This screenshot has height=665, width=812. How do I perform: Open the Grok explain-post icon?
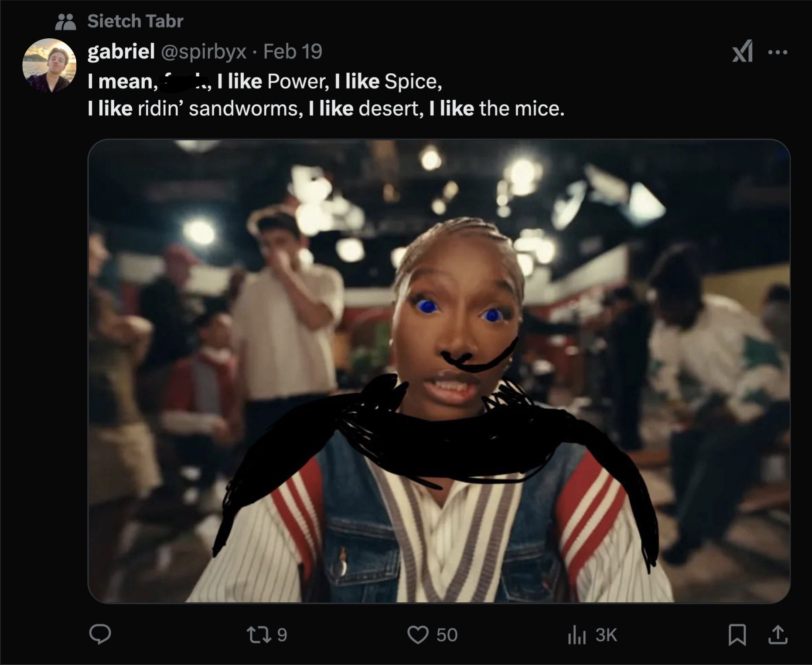pyautogui.click(x=742, y=51)
